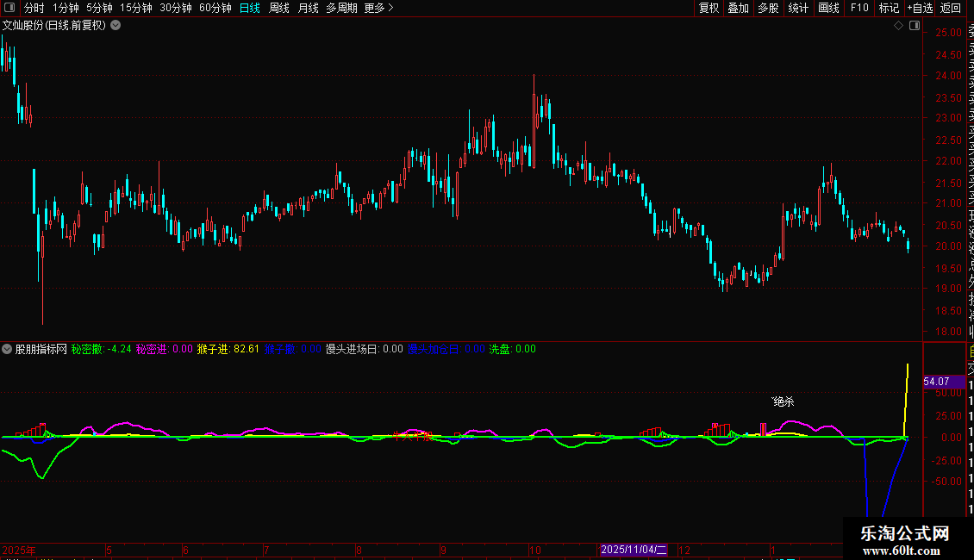Switch to 分时 time-share chart
The width and height of the screenshot is (974, 560).
coord(34,8)
